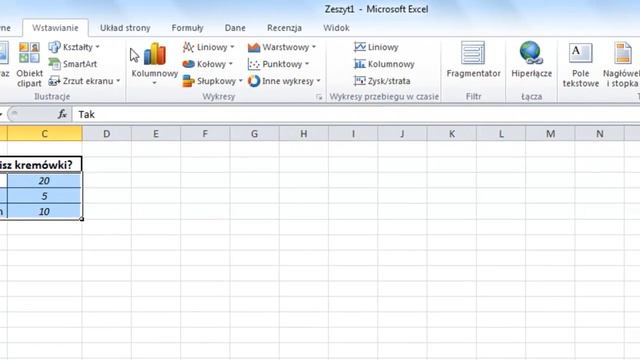Expand the Kołowy chart dropdown arrow
This screenshot has width=640, height=360.
point(231,64)
